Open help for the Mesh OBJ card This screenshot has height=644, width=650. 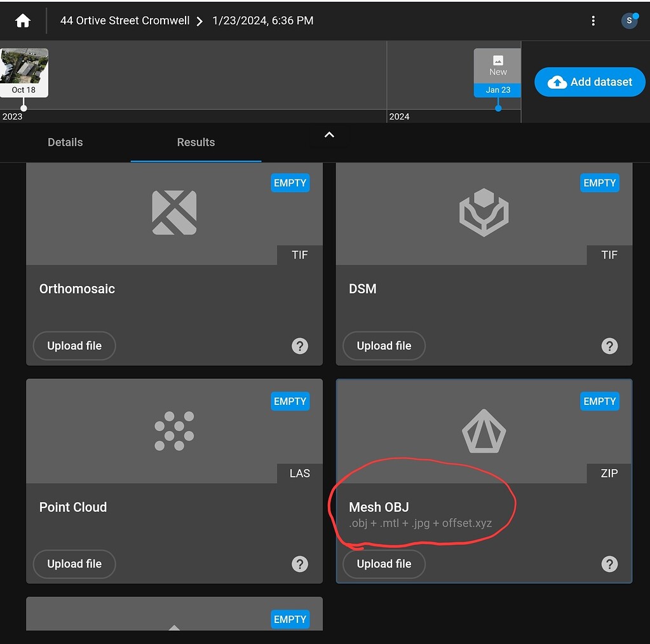609,564
